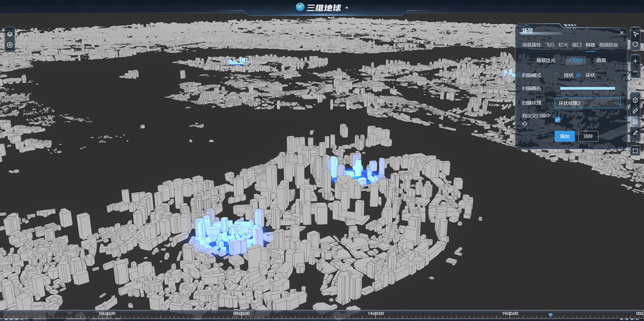Select the layers icon in the left sidebar
The width and height of the screenshot is (644, 321).
9,33
